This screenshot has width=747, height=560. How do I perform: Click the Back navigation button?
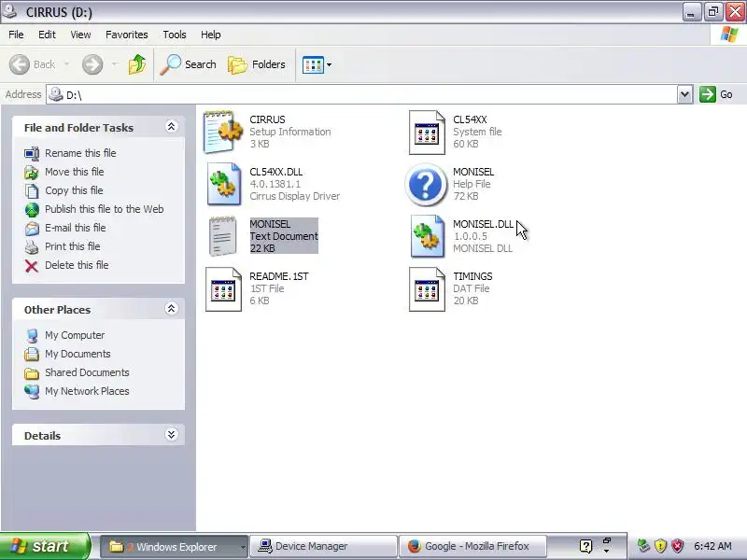tap(32, 64)
